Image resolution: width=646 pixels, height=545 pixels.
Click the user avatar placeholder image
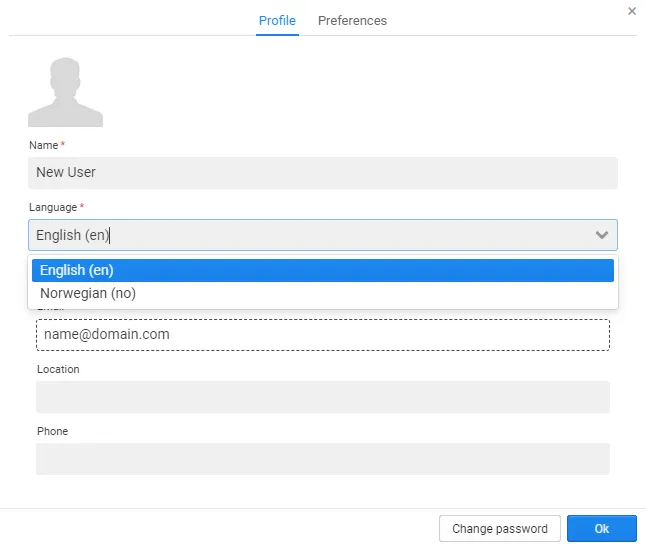point(65,92)
